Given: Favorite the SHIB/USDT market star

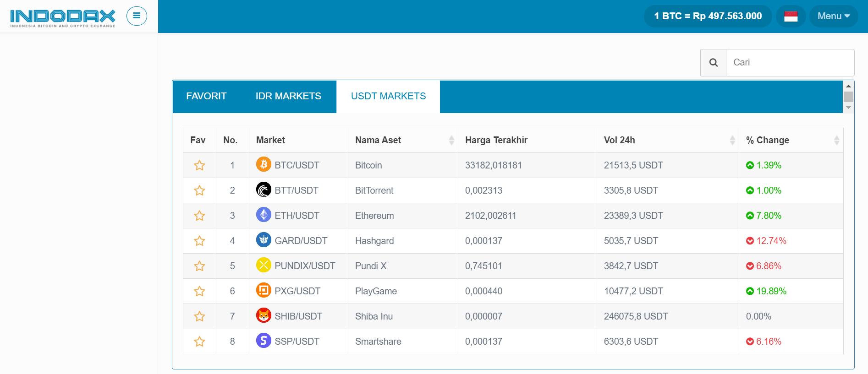Looking at the screenshot, I should [x=199, y=316].
